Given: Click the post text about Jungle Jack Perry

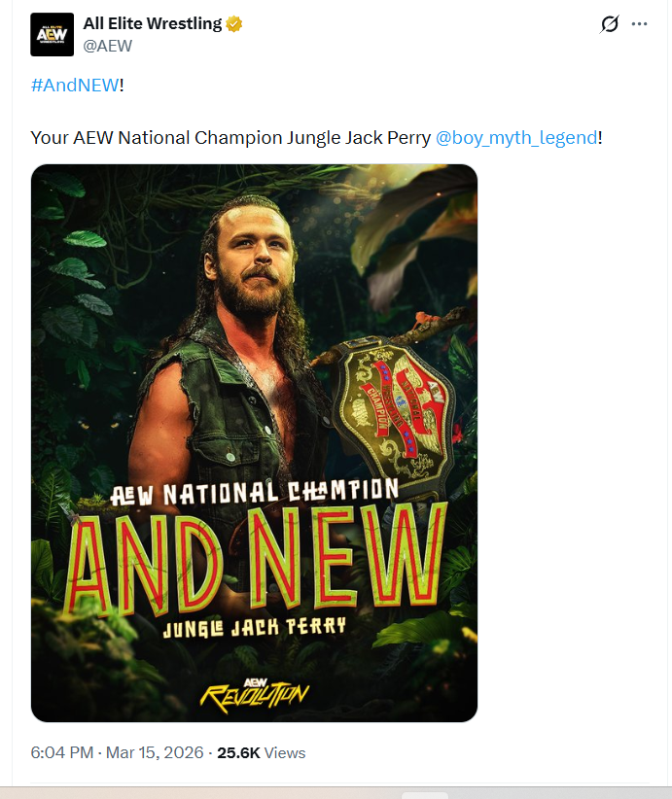Looking at the screenshot, I should [230, 137].
